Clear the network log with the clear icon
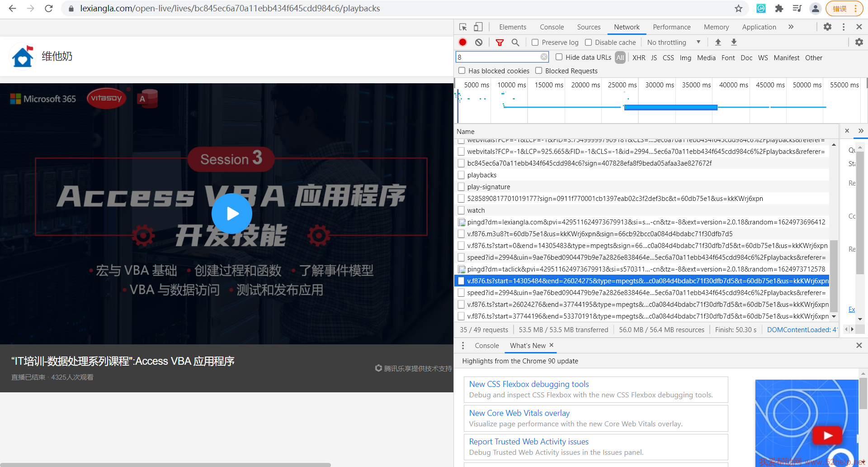 pos(479,42)
